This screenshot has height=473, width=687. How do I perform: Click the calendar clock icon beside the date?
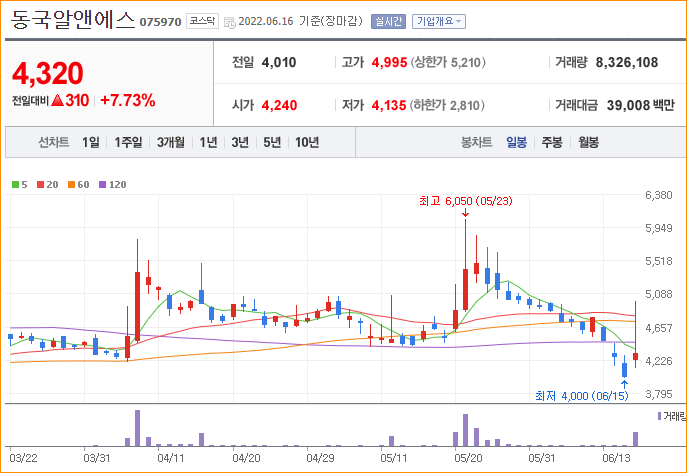click(x=230, y=23)
